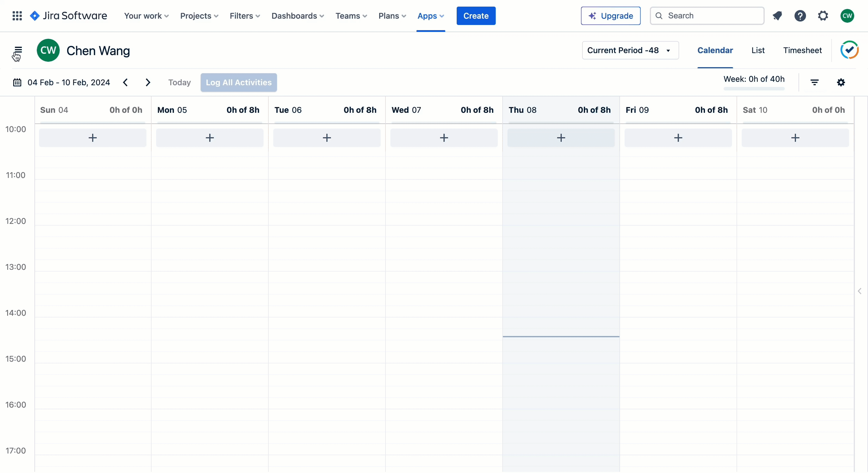Click the notifications bell icon

click(x=777, y=16)
